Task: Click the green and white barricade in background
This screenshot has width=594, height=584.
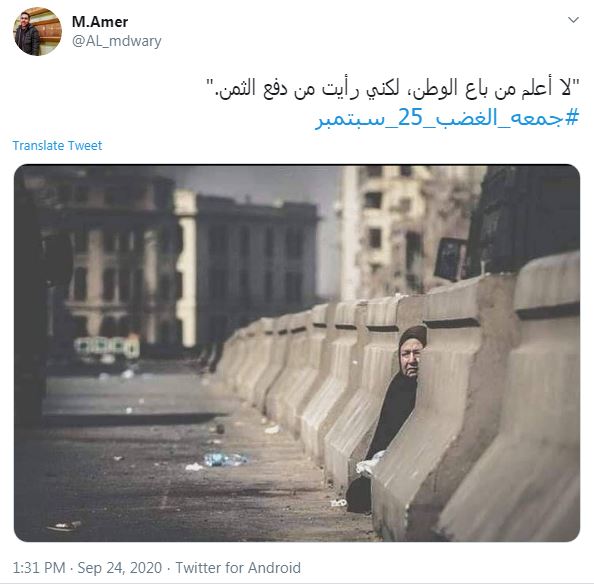Action: click(107, 347)
